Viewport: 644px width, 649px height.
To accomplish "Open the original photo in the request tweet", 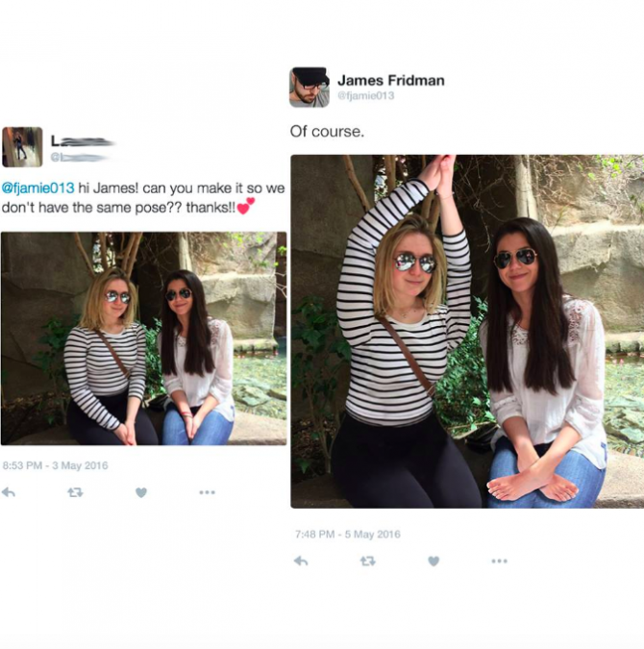I will [143, 337].
